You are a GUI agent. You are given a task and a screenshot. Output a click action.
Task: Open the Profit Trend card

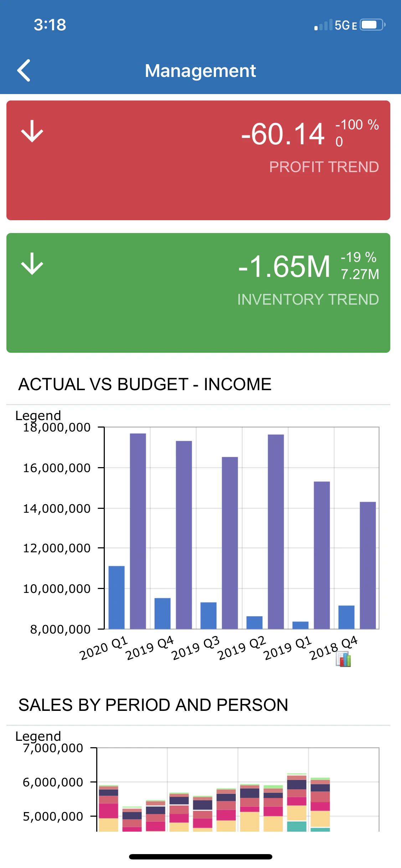pos(198,160)
